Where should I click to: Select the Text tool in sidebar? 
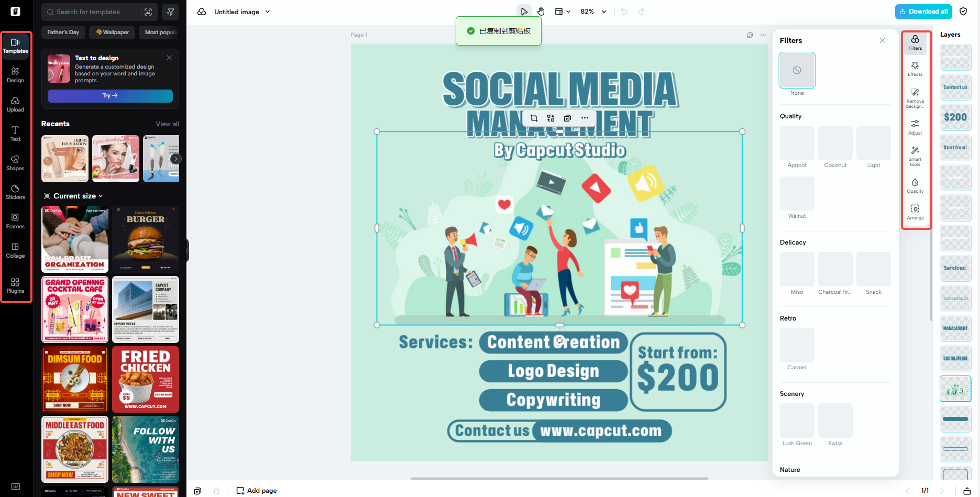pyautogui.click(x=16, y=134)
